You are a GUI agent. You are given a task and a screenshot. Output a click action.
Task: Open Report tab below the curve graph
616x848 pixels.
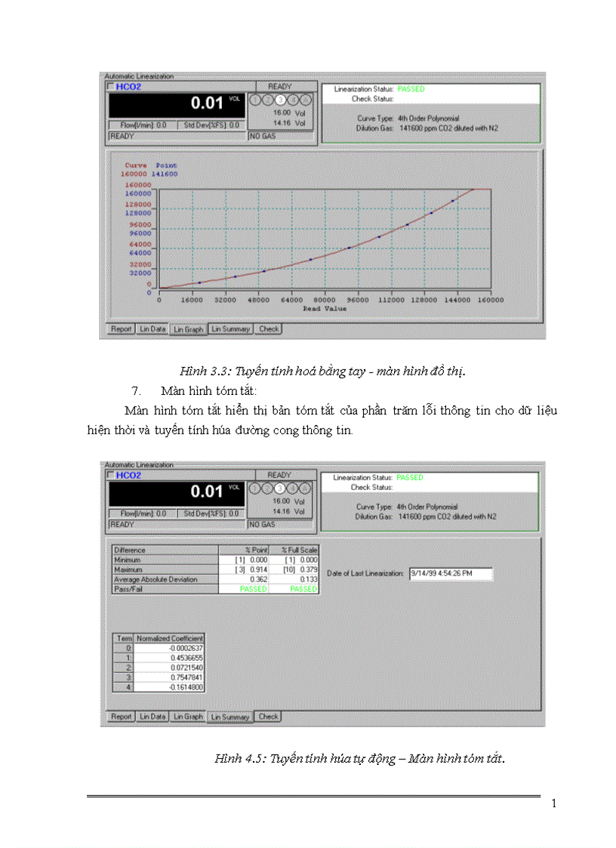click(122, 329)
